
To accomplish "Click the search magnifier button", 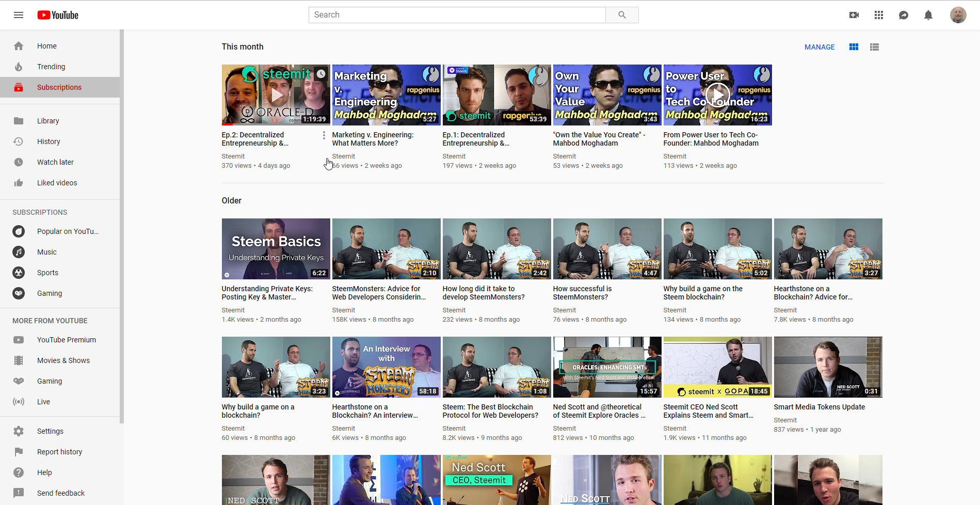I will (622, 15).
